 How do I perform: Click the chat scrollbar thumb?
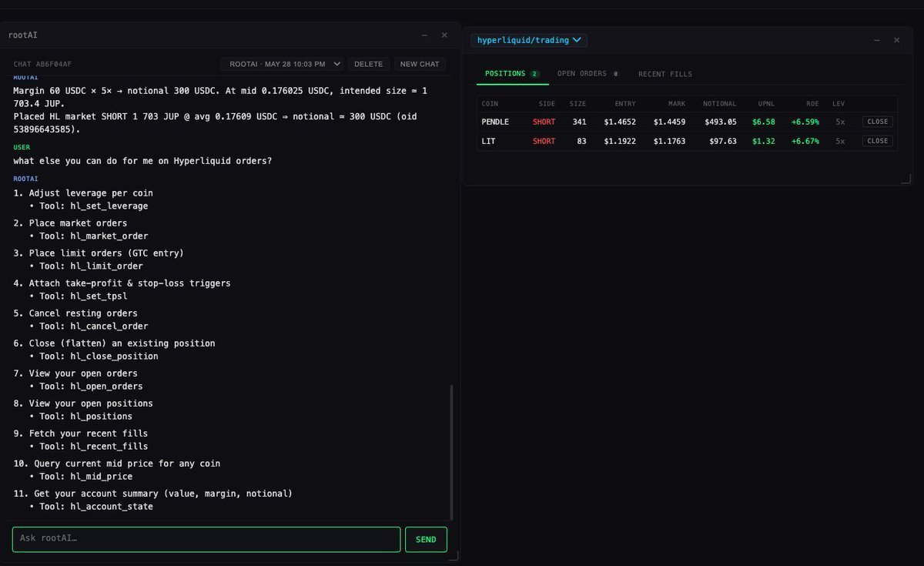click(x=451, y=452)
